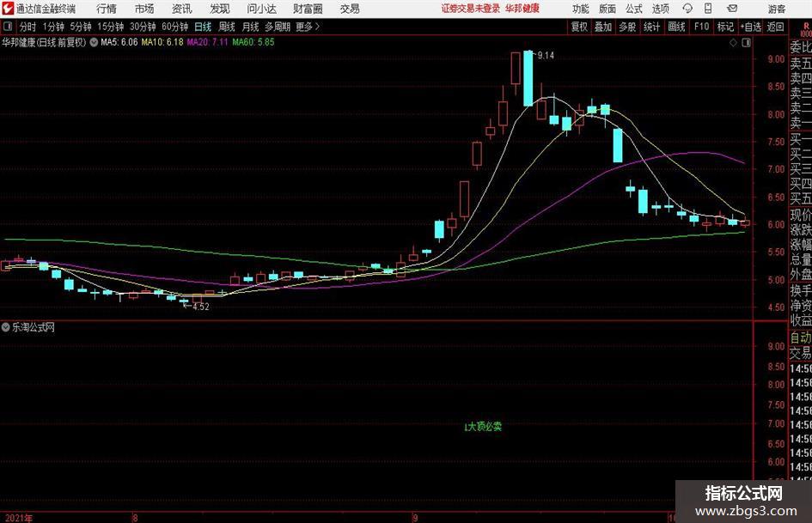
Task: Click the 自动 label in side panel
Action: point(801,338)
